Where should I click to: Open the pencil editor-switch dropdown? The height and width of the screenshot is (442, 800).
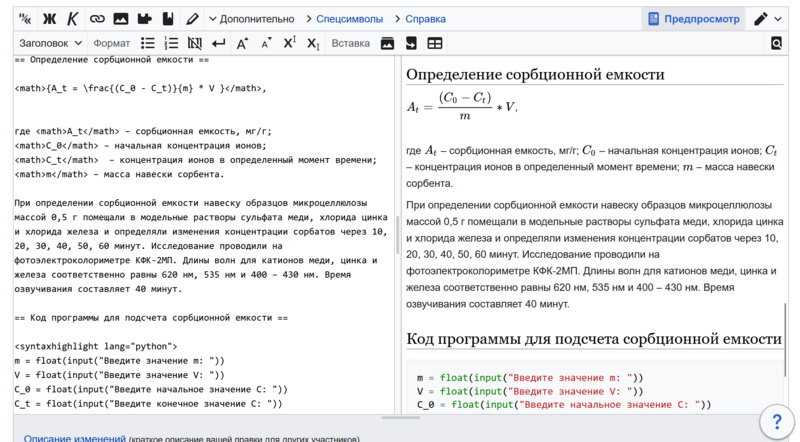point(768,18)
